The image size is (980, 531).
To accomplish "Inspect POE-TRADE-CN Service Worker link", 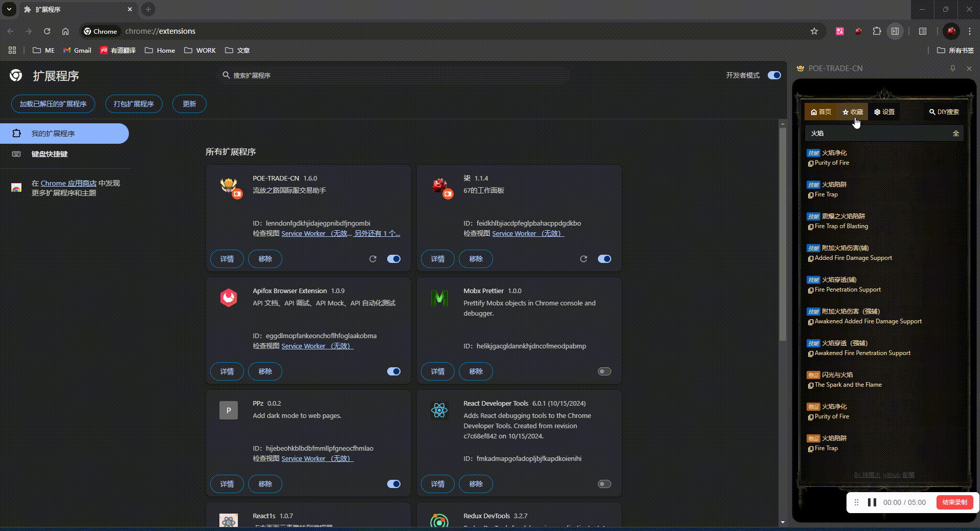I will tap(316, 233).
